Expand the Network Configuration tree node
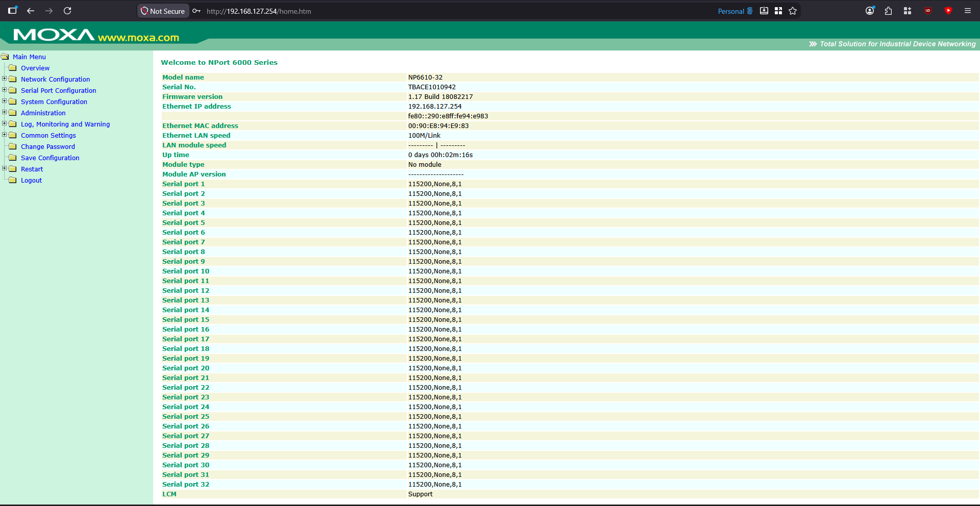This screenshot has height=506, width=980. coord(5,79)
